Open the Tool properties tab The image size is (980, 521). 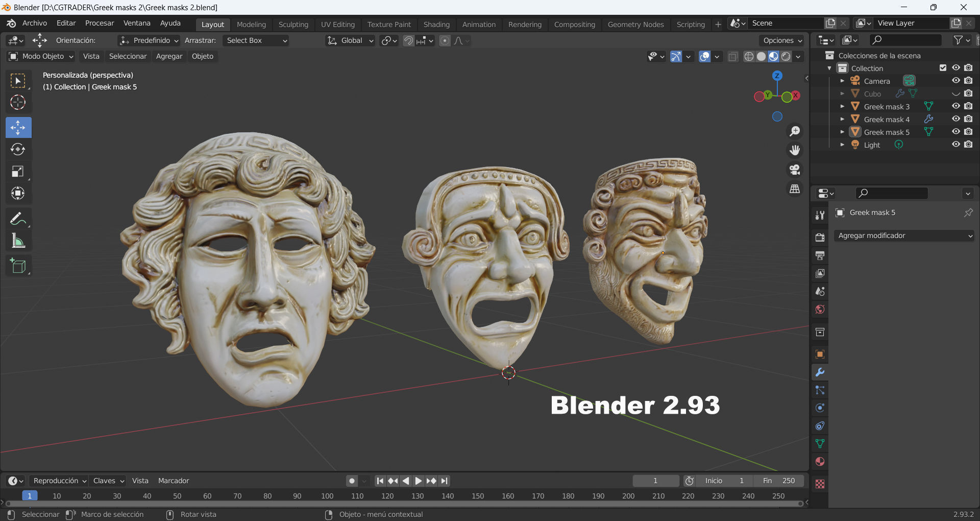tap(820, 215)
